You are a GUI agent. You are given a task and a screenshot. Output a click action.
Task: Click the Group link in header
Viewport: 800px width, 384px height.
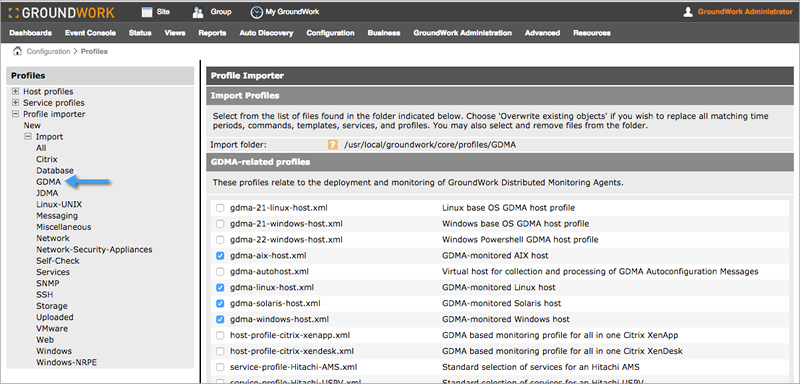[220, 12]
